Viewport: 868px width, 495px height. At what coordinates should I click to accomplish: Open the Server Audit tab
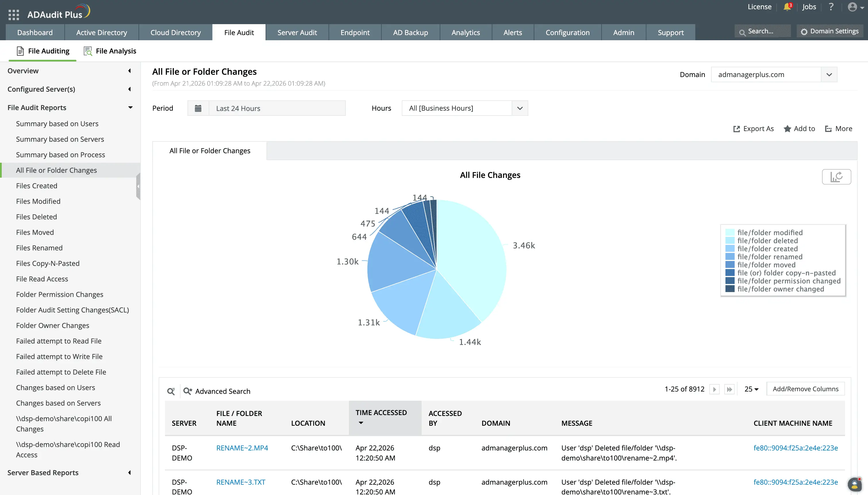pyautogui.click(x=297, y=32)
